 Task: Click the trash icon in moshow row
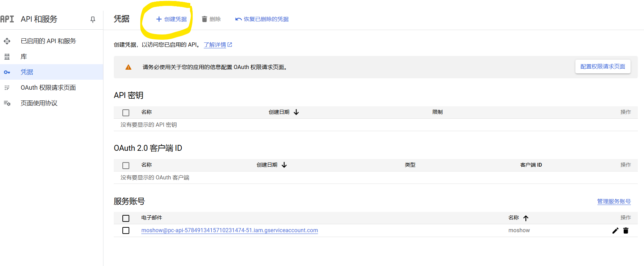[626, 230]
